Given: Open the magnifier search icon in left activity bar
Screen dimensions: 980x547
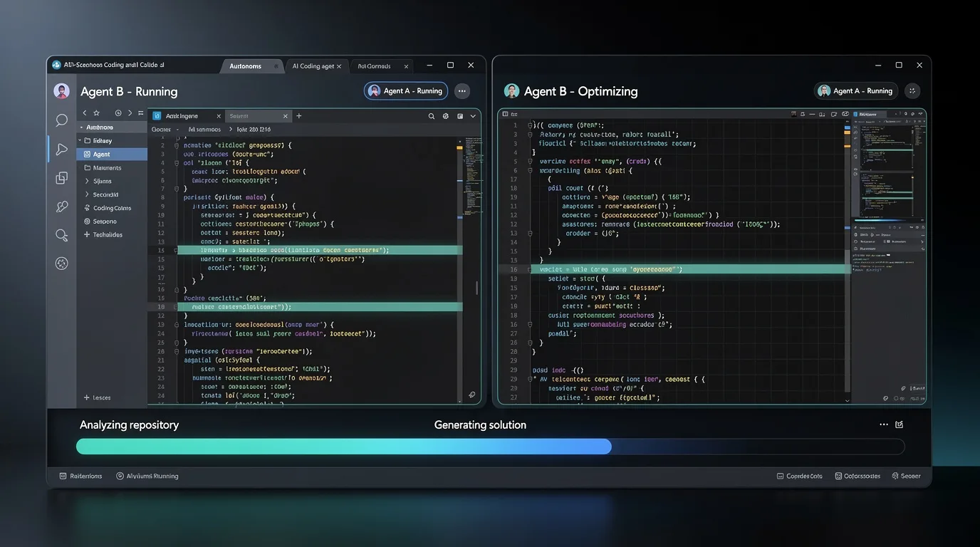Looking at the screenshot, I should coord(62,235).
